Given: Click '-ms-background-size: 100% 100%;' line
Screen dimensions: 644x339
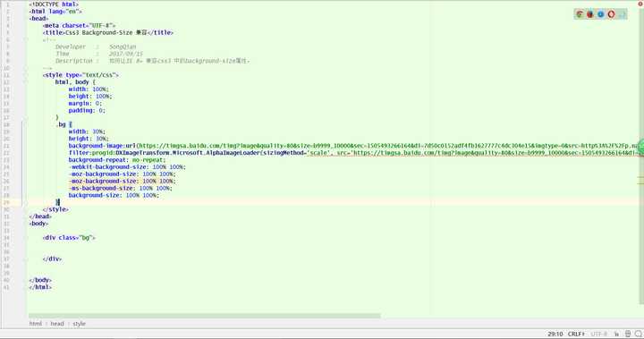Looking at the screenshot, I should 121,188.
